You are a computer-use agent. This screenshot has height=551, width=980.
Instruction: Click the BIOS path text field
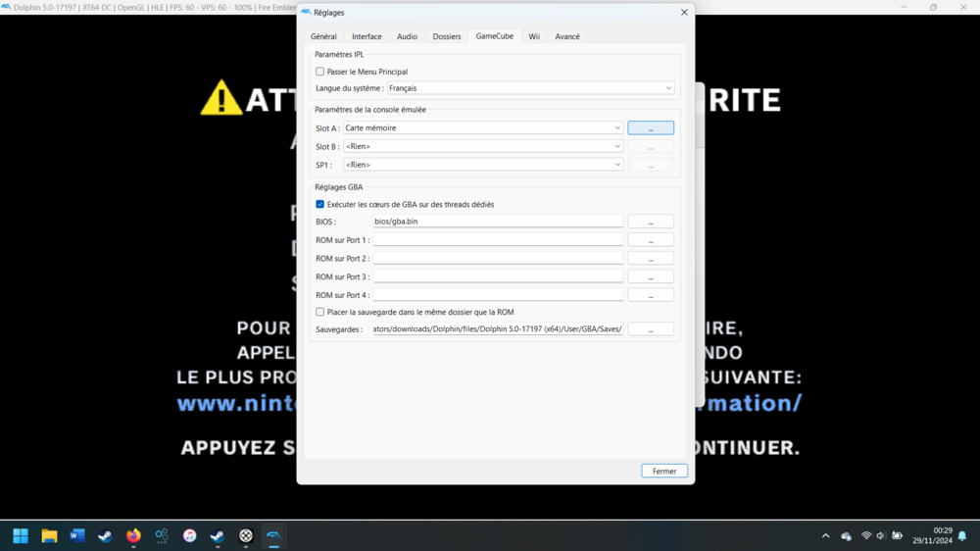(x=498, y=222)
